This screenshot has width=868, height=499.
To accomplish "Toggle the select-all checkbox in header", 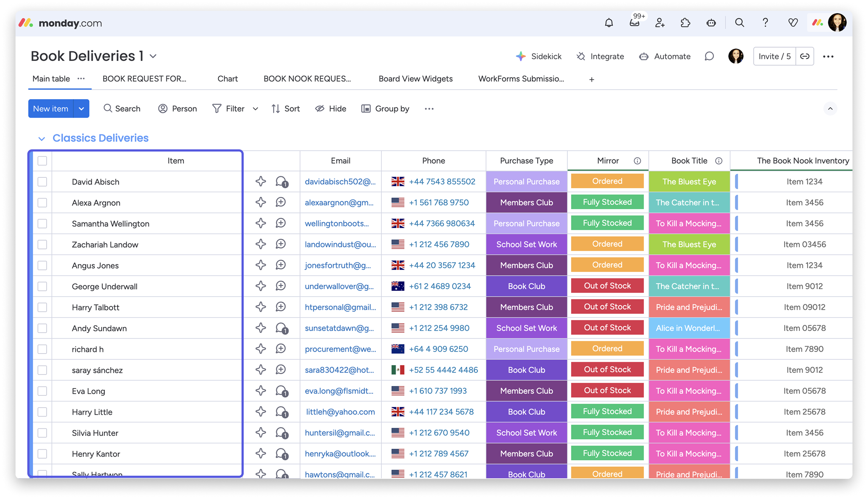I will tap(42, 161).
